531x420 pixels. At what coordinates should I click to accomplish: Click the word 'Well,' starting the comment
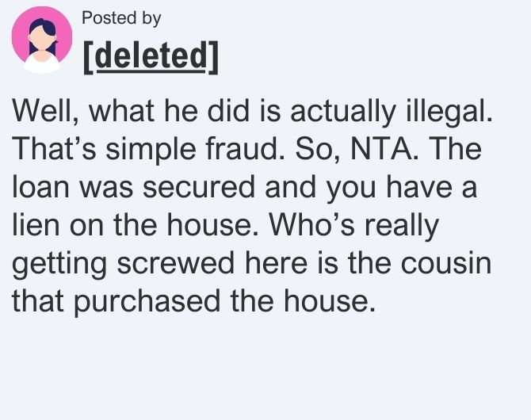click(45, 112)
